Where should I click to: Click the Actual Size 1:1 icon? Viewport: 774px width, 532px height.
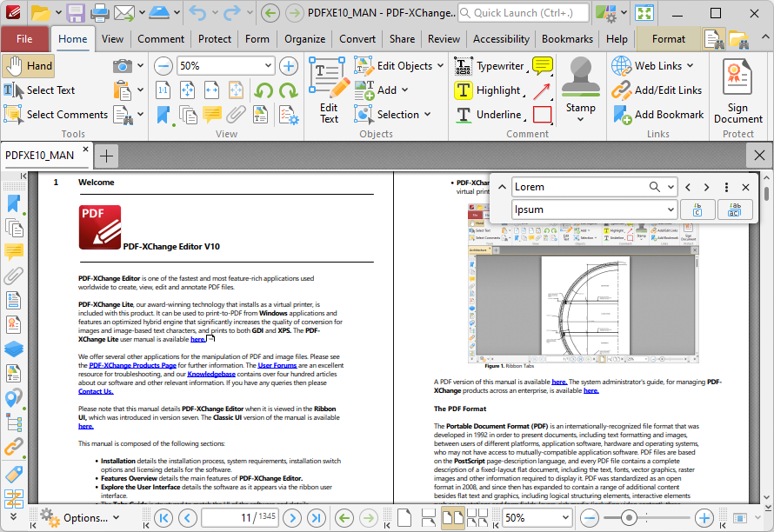[x=163, y=90]
